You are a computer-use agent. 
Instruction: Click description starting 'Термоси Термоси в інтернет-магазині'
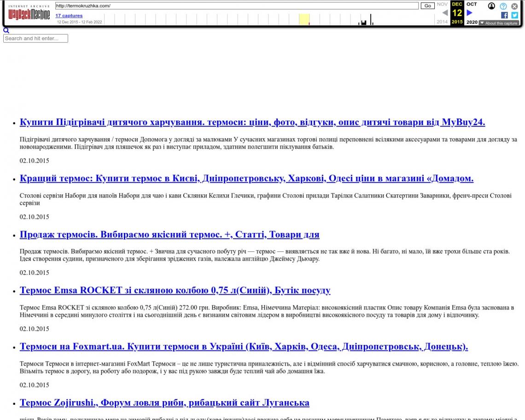[x=269, y=367]
